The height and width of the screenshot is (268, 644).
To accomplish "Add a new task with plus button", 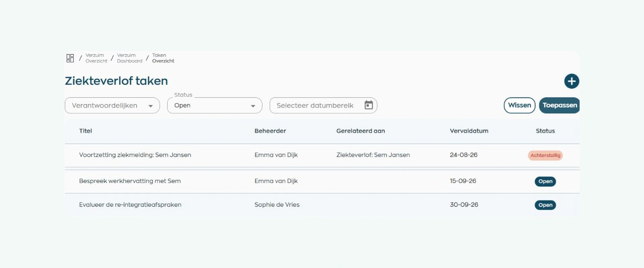I will click(572, 81).
